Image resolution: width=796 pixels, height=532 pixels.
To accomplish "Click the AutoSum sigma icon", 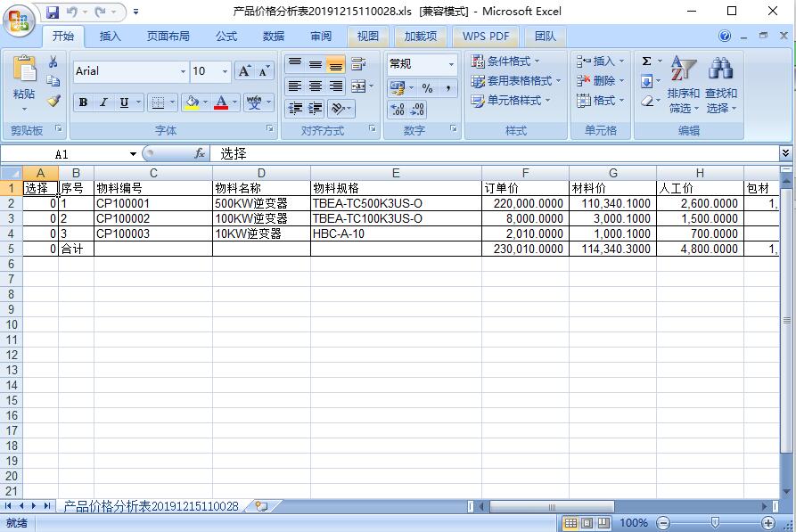I will point(646,61).
